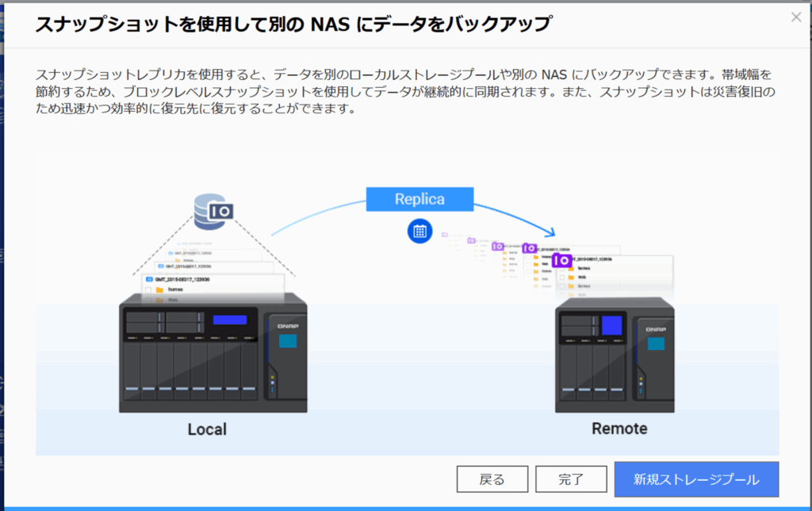Close the snapshot backup dialog

796,17
